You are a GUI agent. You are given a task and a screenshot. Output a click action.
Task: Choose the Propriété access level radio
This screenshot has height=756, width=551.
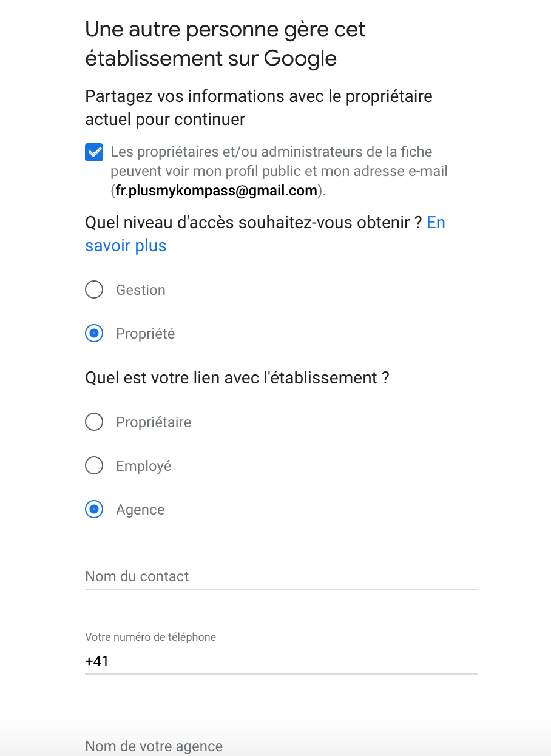[94, 334]
